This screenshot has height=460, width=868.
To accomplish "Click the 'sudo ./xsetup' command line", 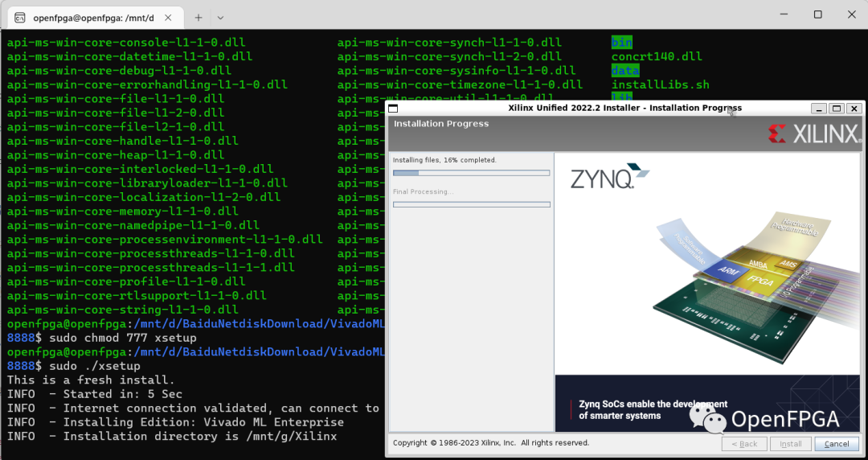I will 95,367.
